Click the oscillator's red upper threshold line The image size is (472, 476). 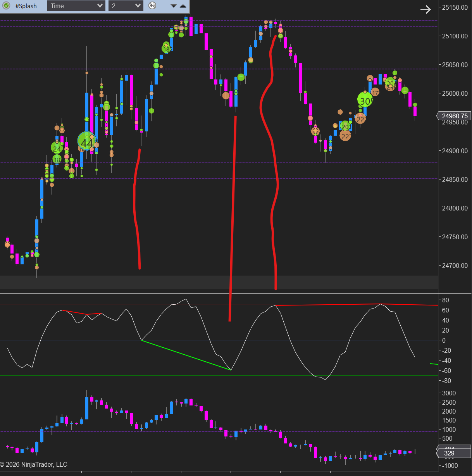pyautogui.click(x=116, y=305)
